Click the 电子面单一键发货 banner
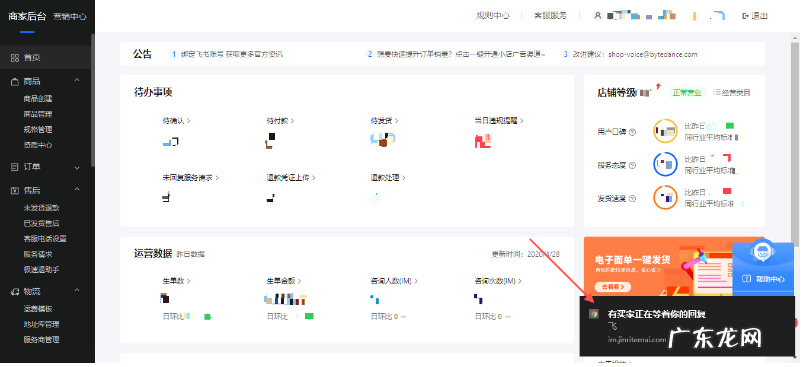The height and width of the screenshot is (367, 801). (x=658, y=266)
